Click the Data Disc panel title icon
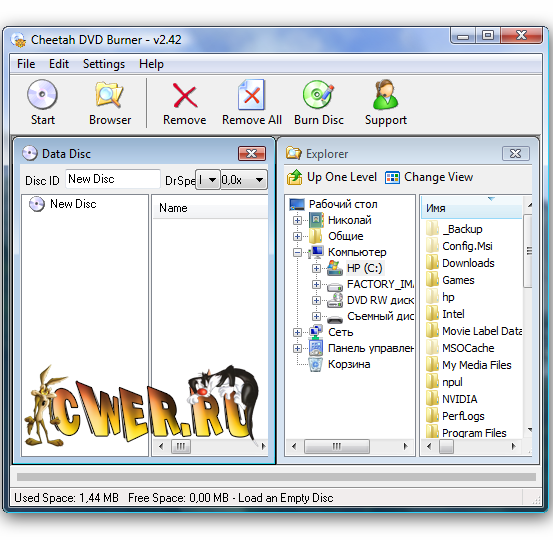 (30, 153)
